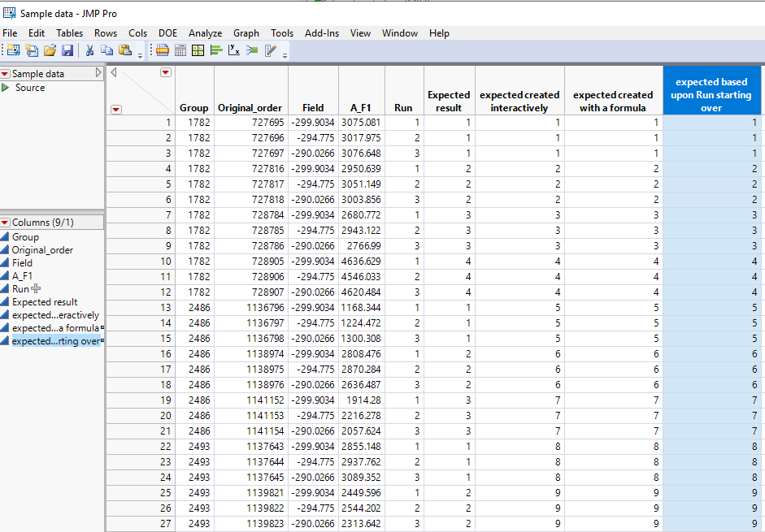Click the modeling type icon beside Field
This screenshot has height=532, width=765.
[x=5, y=263]
